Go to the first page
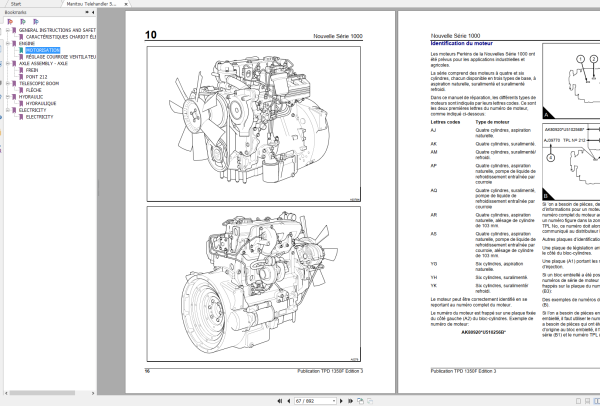 tap(280, 401)
